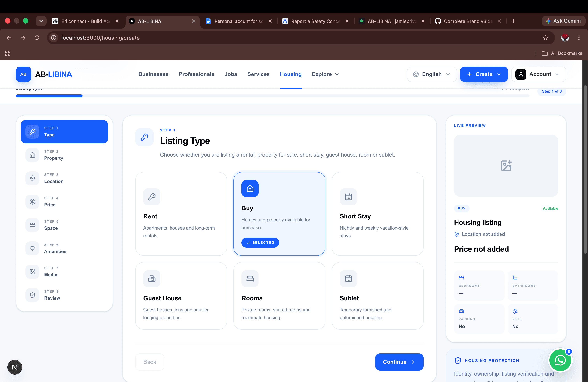Open Chrome apps grid in bookmarks bar
The image size is (588, 382).
[x=8, y=53]
